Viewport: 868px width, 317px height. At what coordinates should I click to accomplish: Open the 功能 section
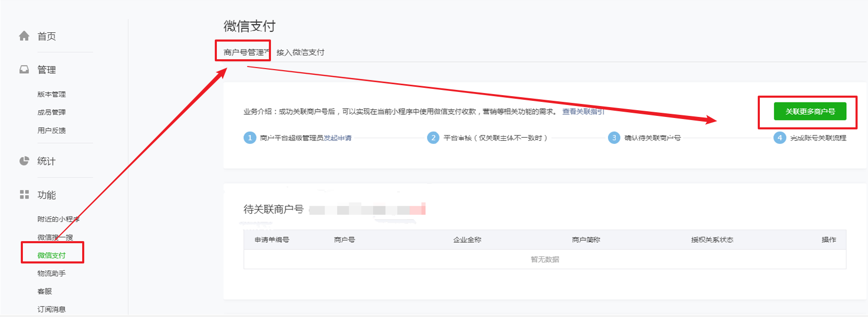(x=46, y=195)
